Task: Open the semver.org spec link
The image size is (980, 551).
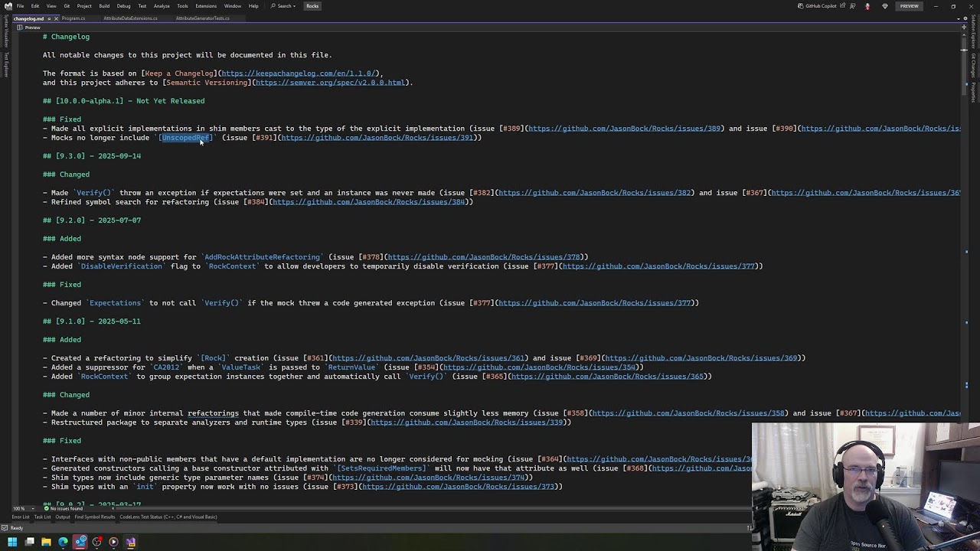Action: pos(332,83)
